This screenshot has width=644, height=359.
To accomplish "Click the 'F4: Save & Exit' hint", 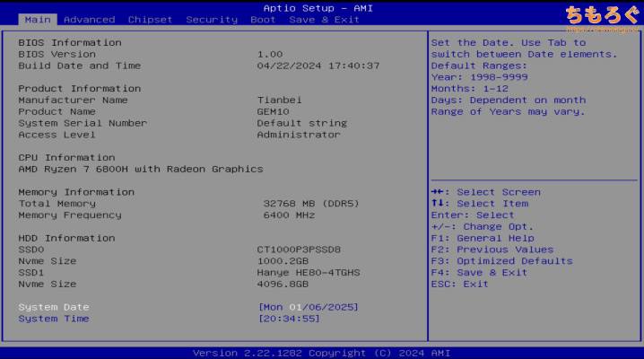I will 479,272.
